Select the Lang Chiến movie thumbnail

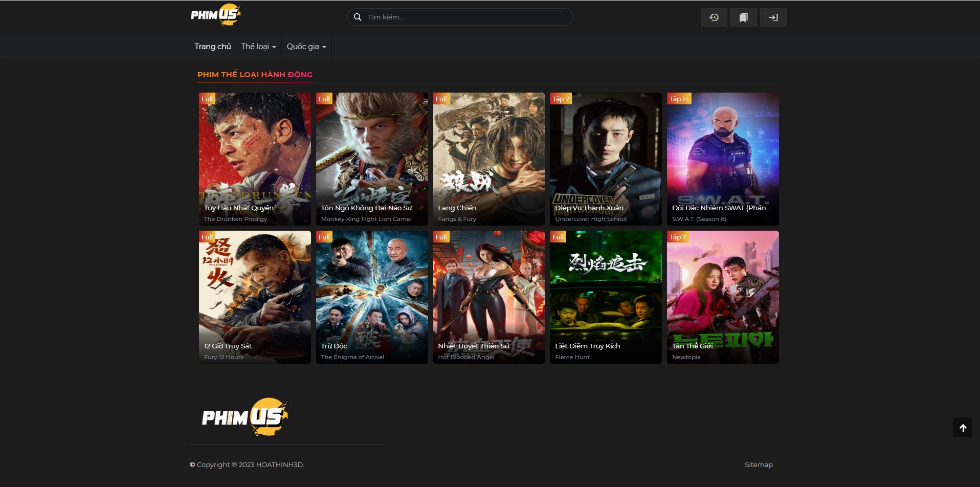(488, 159)
